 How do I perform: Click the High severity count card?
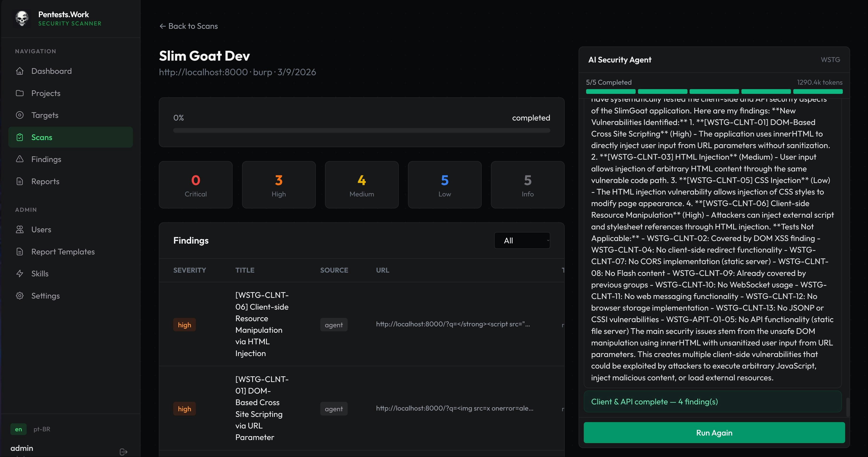279,185
